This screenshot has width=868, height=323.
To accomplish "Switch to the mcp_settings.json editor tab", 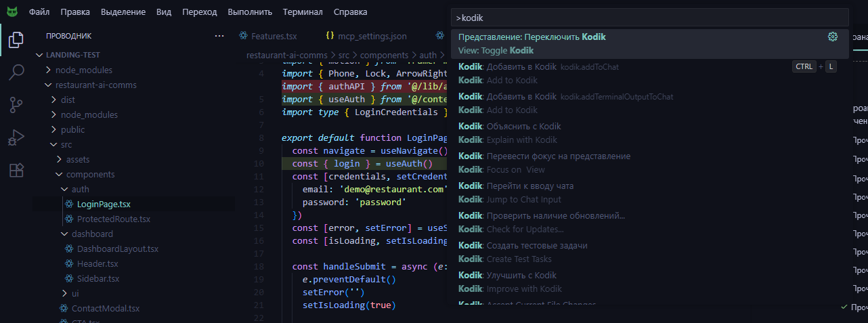I will click(371, 36).
